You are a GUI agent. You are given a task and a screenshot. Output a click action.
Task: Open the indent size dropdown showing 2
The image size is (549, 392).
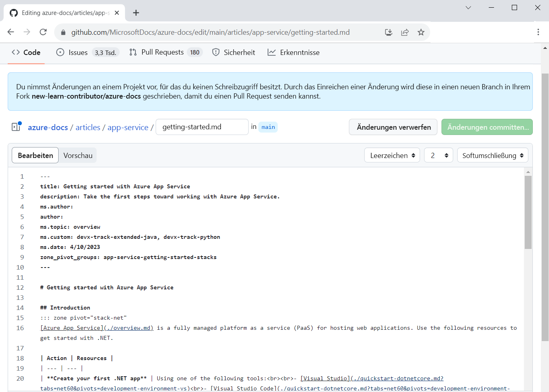point(438,155)
